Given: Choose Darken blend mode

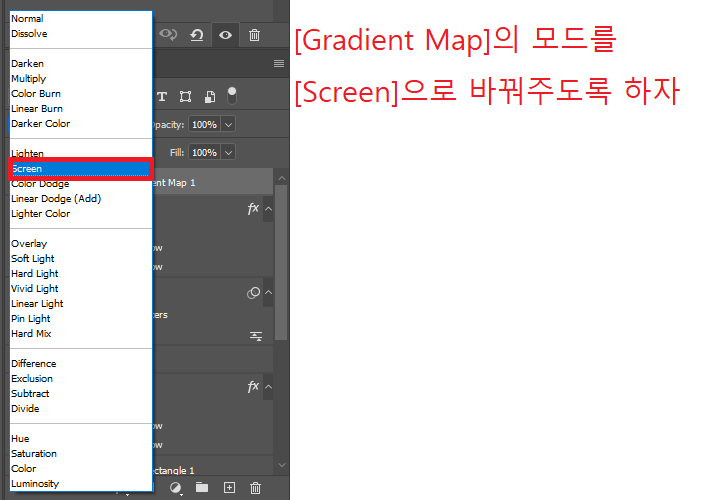Looking at the screenshot, I should 81,63.
